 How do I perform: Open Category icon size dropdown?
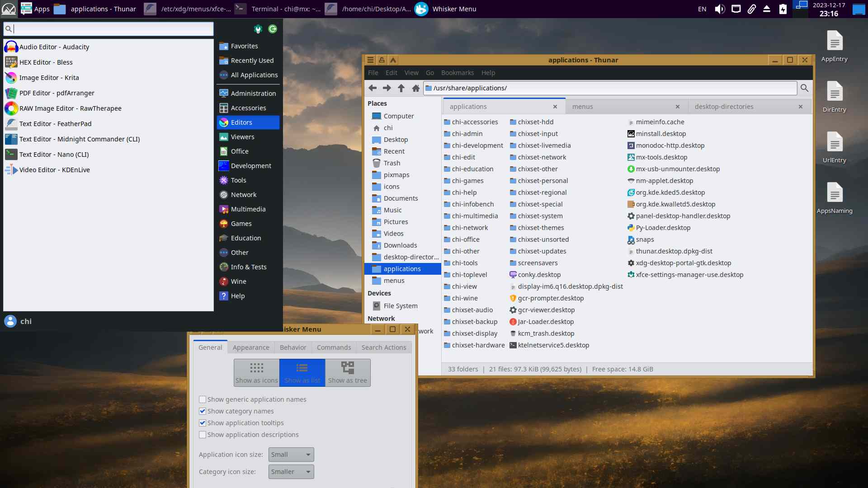[x=291, y=472]
